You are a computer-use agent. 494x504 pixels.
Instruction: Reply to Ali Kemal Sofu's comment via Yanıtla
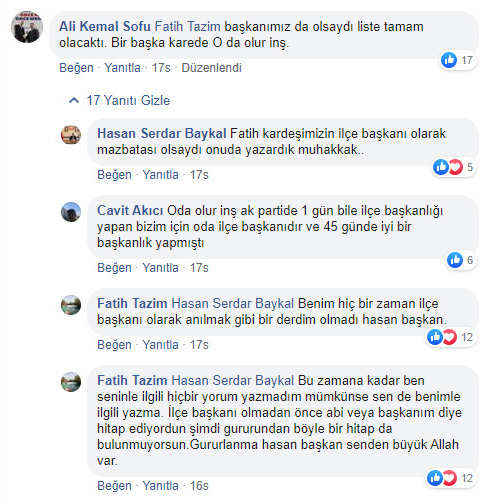[122, 68]
